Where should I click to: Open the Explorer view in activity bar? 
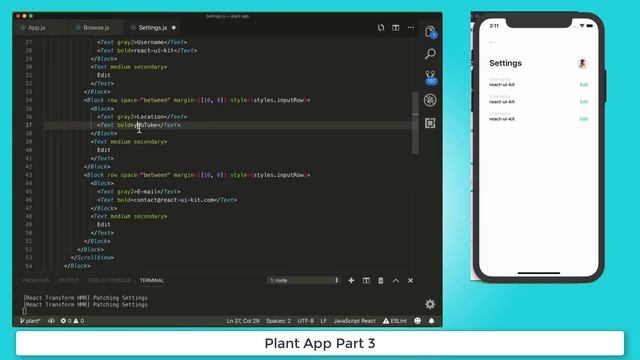430,32
